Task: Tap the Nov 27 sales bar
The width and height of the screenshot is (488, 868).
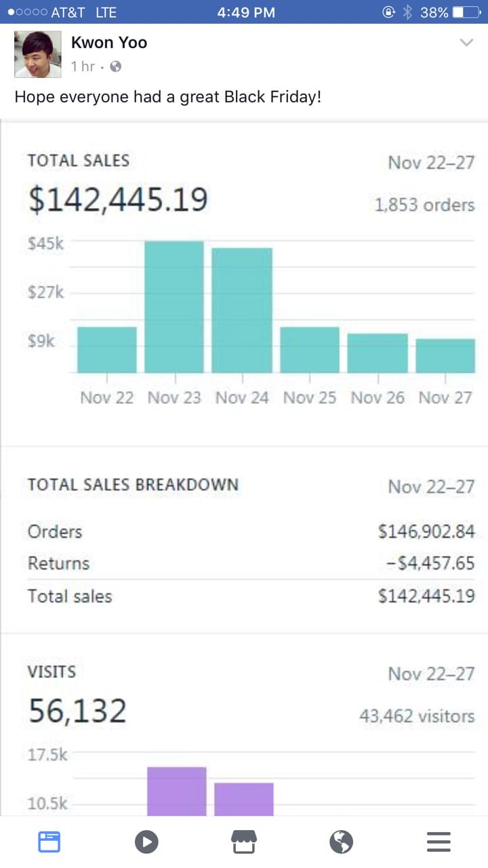Action: pos(445,355)
